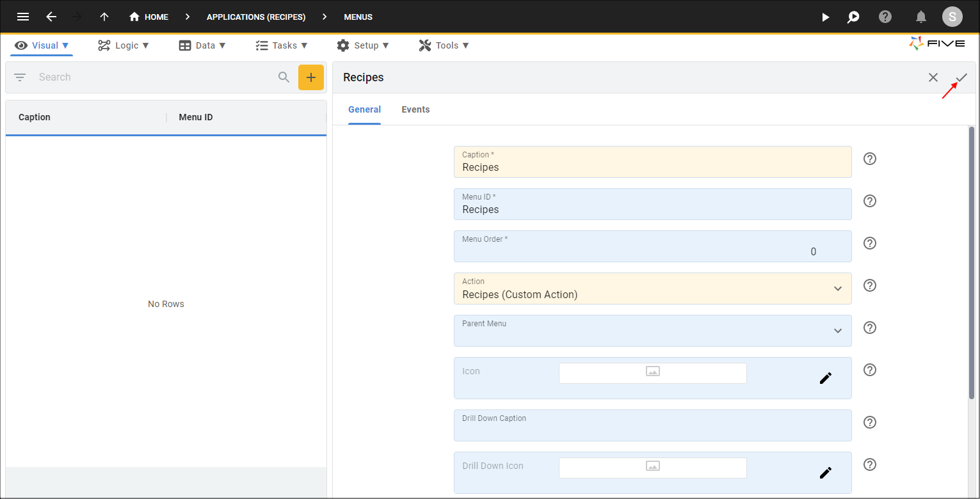Image resolution: width=980 pixels, height=499 pixels.
Task: Open the Visual menu
Action: pyautogui.click(x=42, y=45)
